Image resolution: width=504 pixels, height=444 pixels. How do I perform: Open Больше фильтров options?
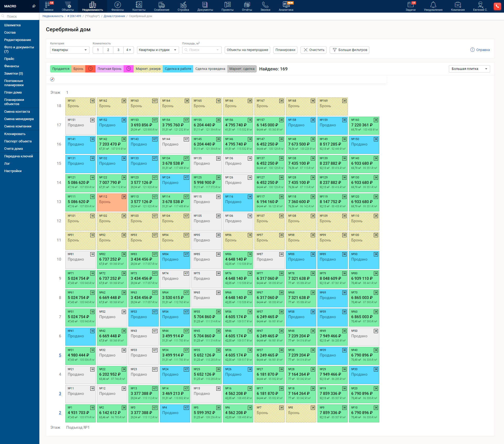pos(349,50)
